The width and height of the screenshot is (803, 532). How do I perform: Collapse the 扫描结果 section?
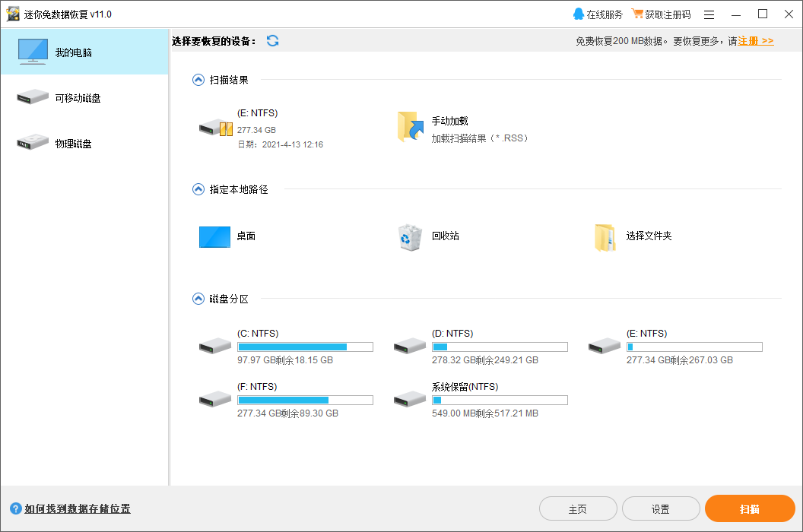coord(198,79)
